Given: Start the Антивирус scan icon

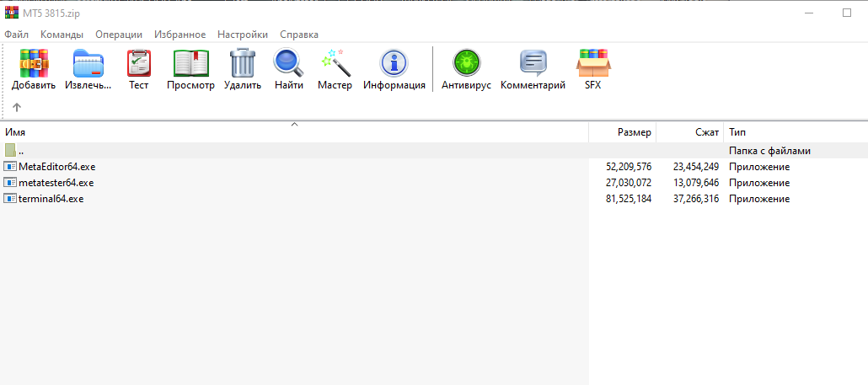Looking at the screenshot, I should coord(466,62).
